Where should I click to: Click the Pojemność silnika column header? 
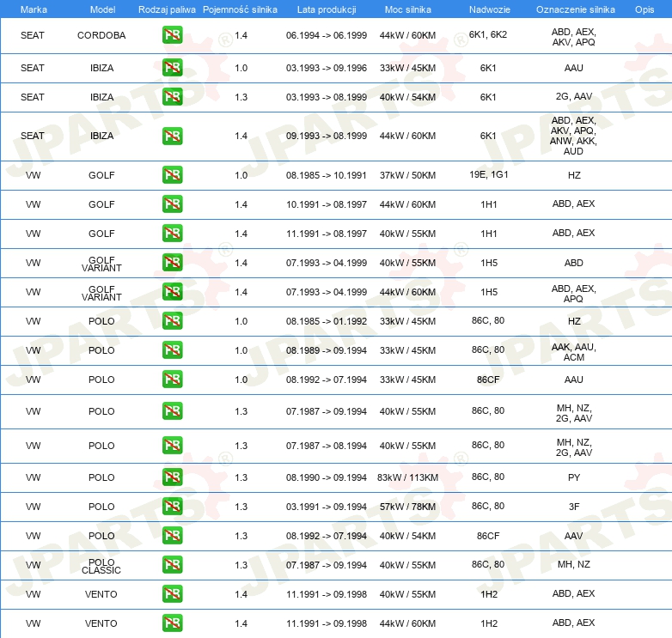(240, 9)
